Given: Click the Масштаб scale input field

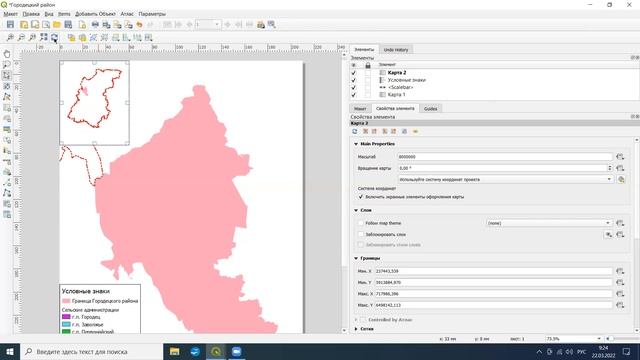Looking at the screenshot, I should point(505,157).
